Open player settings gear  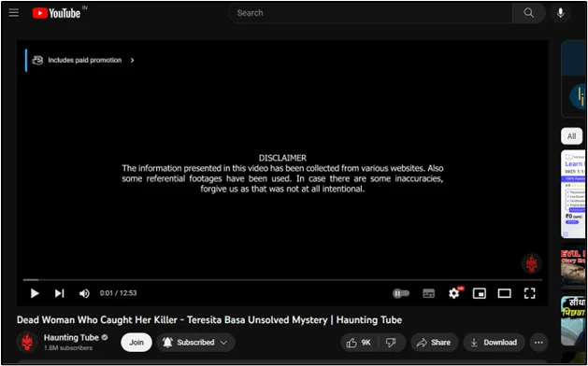point(454,293)
